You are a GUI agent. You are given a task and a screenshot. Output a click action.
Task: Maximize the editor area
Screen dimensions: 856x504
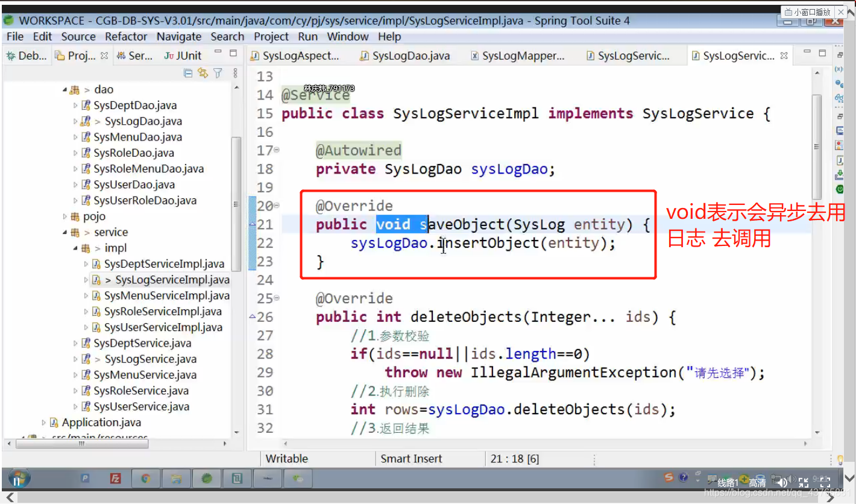822,54
